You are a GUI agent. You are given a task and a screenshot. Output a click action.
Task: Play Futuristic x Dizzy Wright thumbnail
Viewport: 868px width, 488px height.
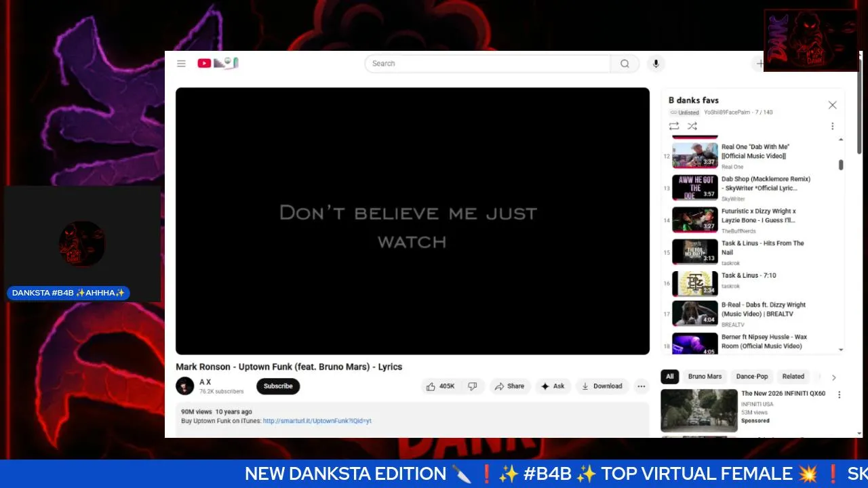[x=695, y=220]
